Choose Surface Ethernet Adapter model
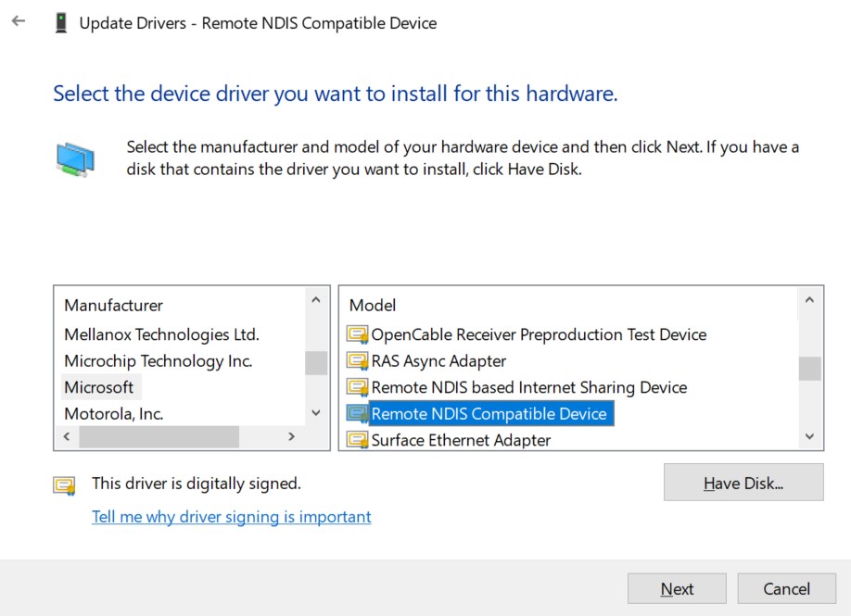Viewport: 851px width, 616px height. coord(461,440)
